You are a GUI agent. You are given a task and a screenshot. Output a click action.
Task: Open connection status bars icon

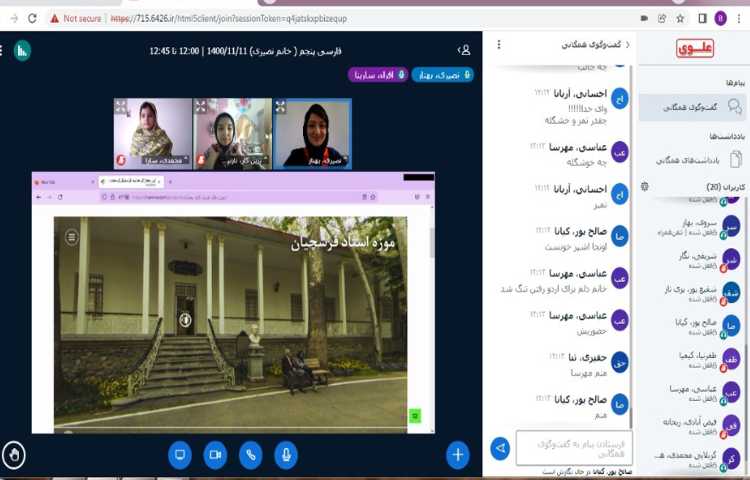[22, 51]
